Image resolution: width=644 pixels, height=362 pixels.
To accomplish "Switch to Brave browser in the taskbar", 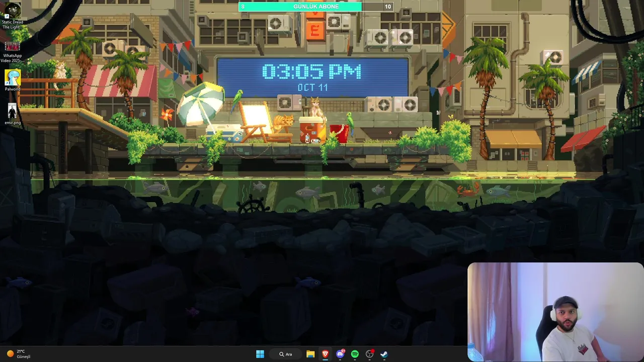I will click(x=325, y=354).
